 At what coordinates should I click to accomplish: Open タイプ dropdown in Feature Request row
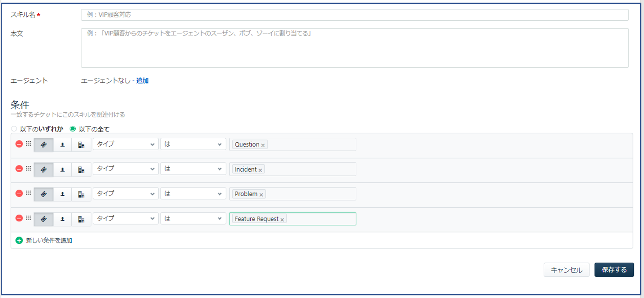pos(125,218)
